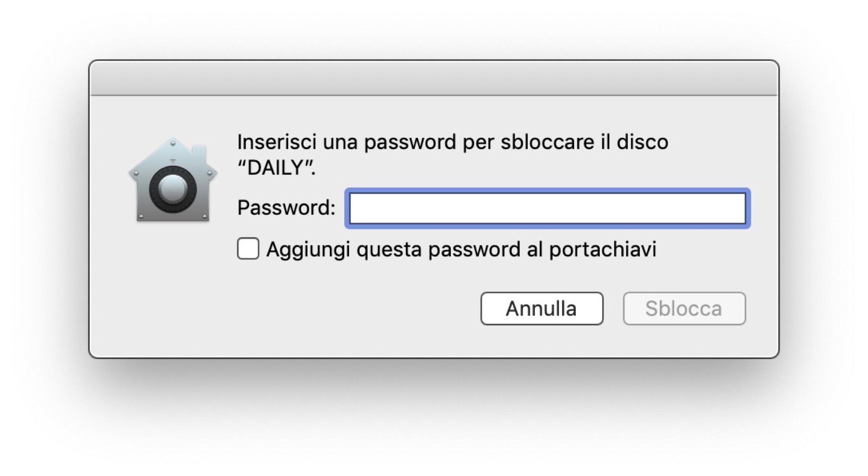Click the word "sbloccare" in the message
Viewport: 868px width, 476px height.
pos(547,142)
